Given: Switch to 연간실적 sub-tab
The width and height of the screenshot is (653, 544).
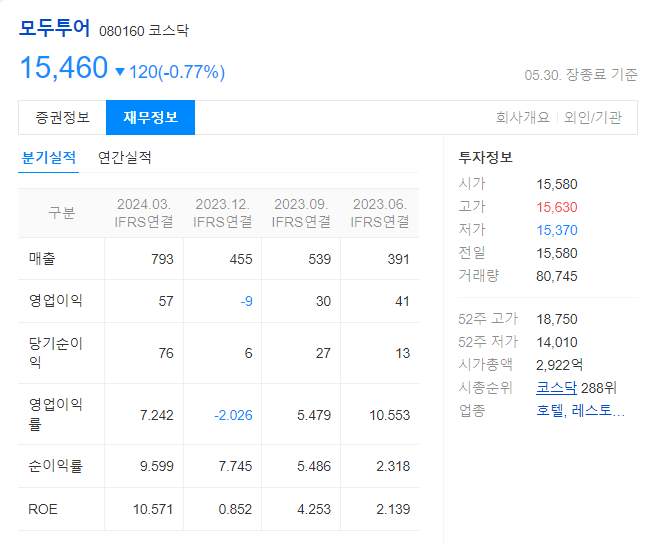Looking at the screenshot, I should tap(125, 158).
